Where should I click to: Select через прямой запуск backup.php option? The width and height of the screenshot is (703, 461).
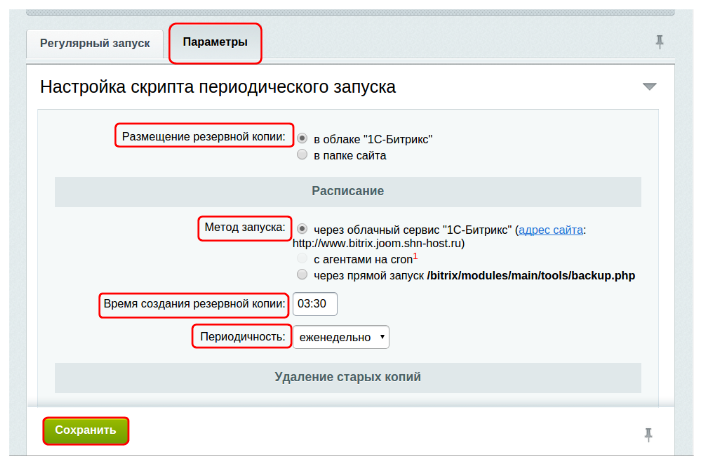pyautogui.click(x=302, y=274)
